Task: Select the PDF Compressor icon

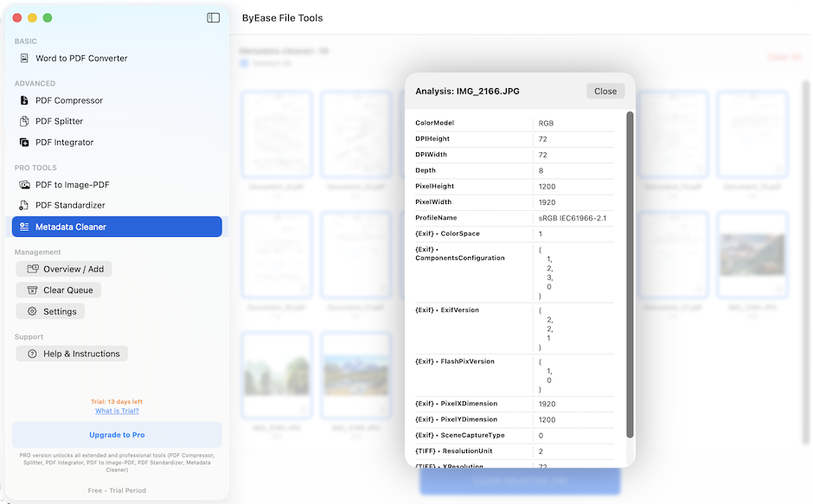Action: tap(24, 100)
